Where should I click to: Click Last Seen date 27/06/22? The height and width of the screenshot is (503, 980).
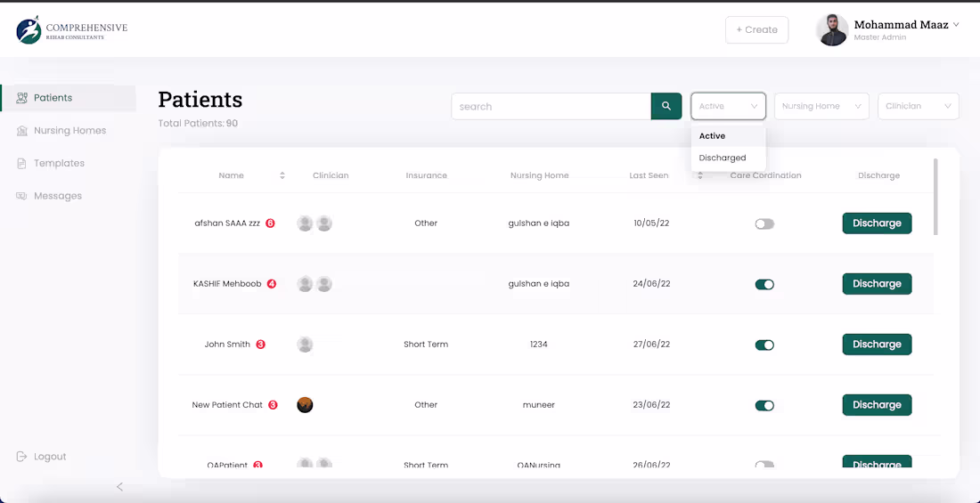[x=651, y=345]
